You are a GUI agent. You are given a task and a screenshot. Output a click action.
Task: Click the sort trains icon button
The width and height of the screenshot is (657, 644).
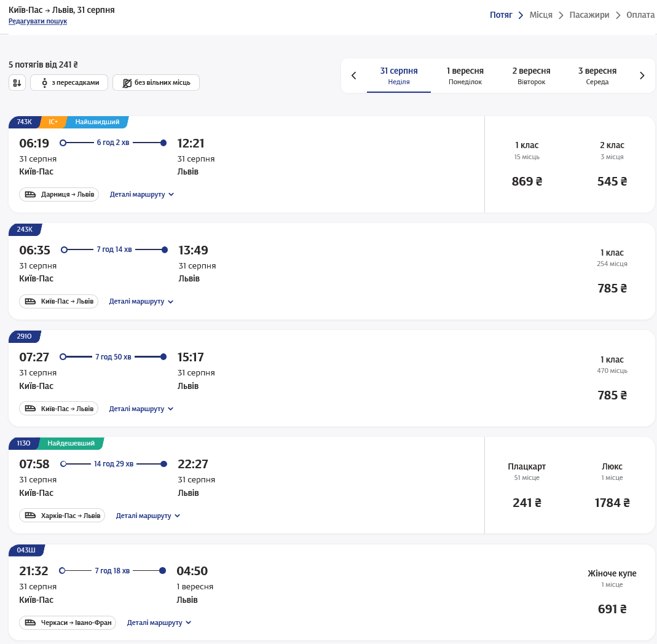point(17,83)
